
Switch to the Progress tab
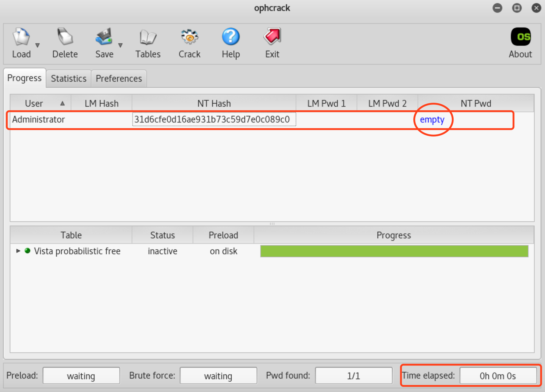pos(24,78)
